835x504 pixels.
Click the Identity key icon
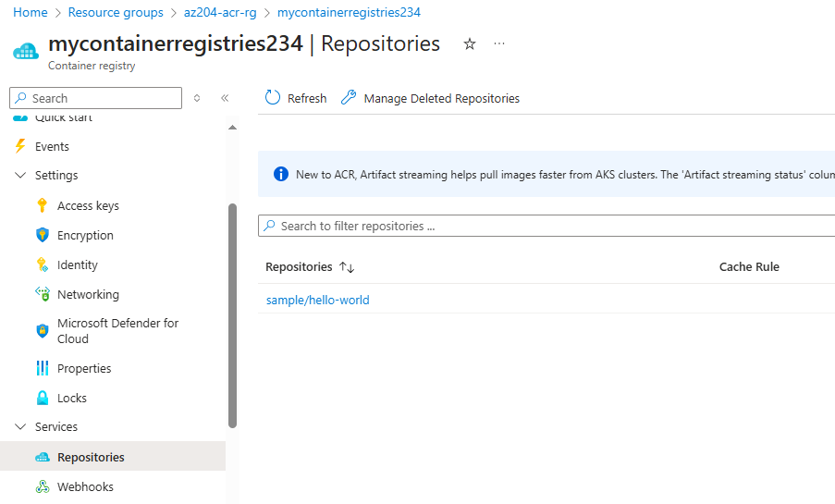42,264
